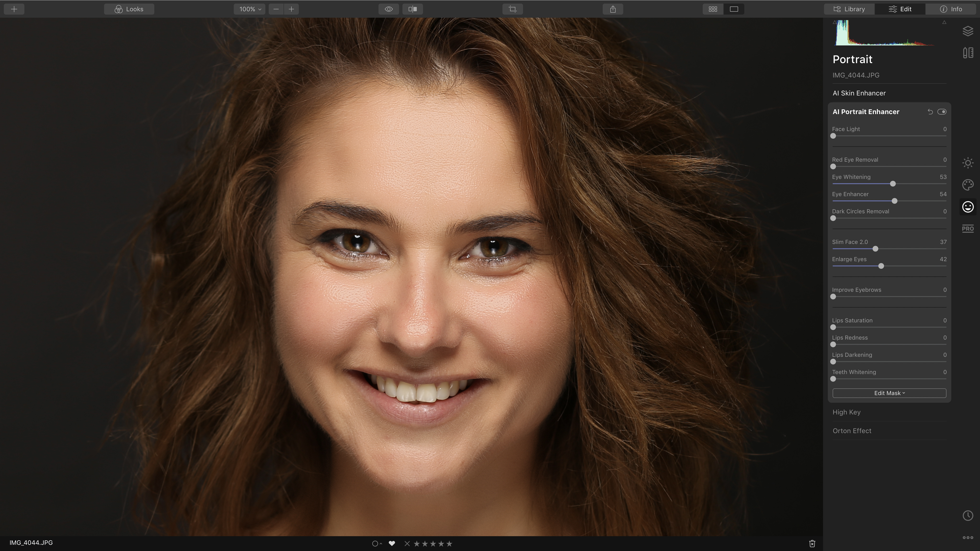Viewport: 980px width, 551px height.
Task: Switch to the Library tab
Action: coord(849,9)
